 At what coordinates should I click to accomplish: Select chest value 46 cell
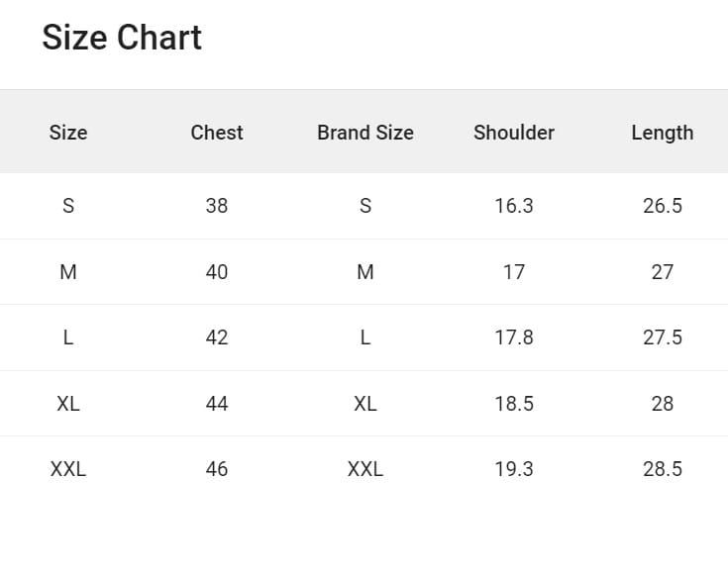[217, 469]
